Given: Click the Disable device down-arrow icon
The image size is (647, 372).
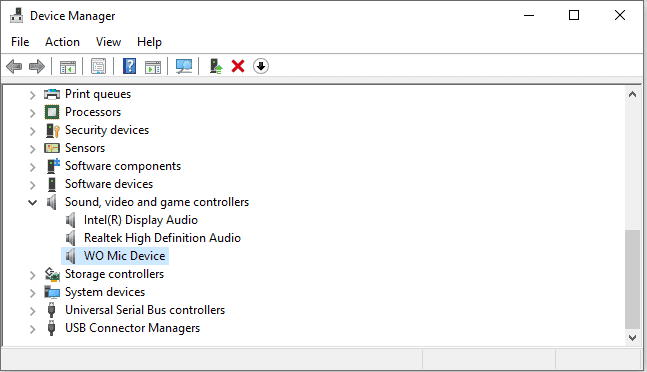Looking at the screenshot, I should [261, 66].
